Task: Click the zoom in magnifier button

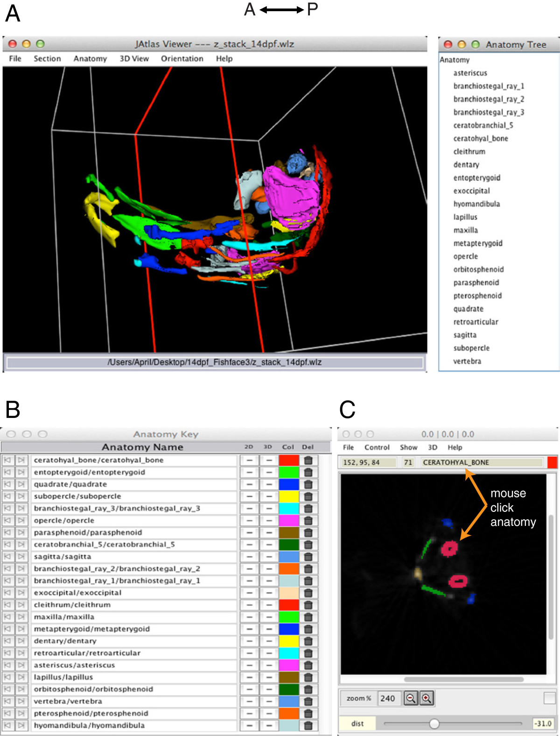Action: [427, 698]
